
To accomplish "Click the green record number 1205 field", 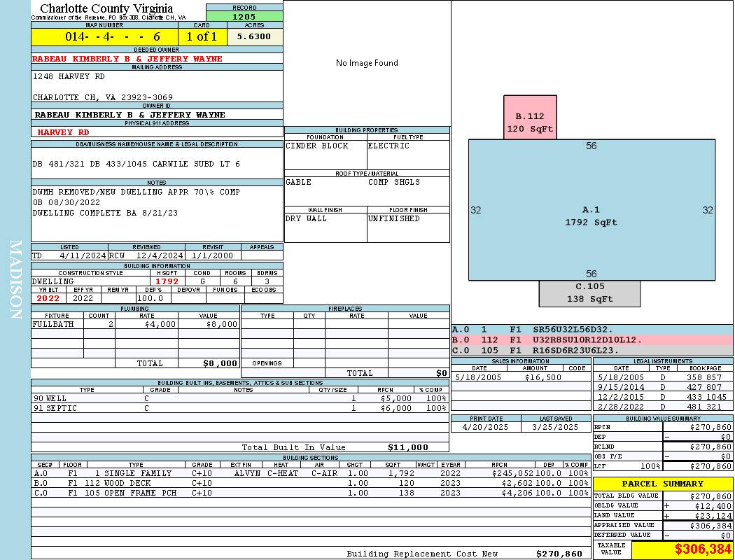I will (x=244, y=16).
